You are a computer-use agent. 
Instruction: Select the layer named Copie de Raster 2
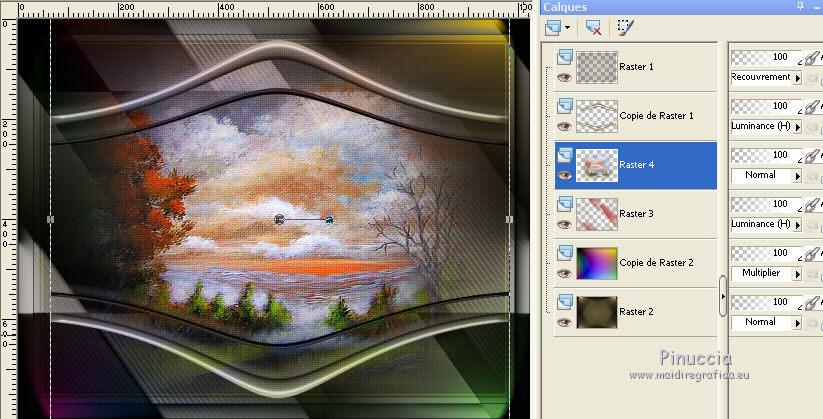coord(656,263)
